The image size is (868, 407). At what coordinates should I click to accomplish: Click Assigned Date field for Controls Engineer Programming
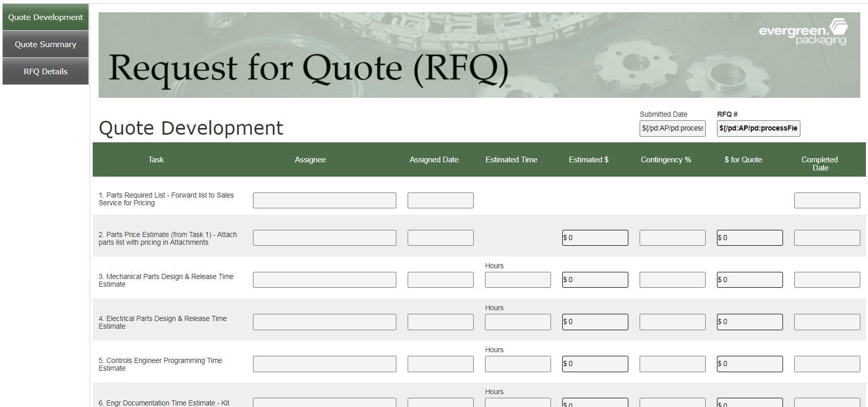[440, 364]
